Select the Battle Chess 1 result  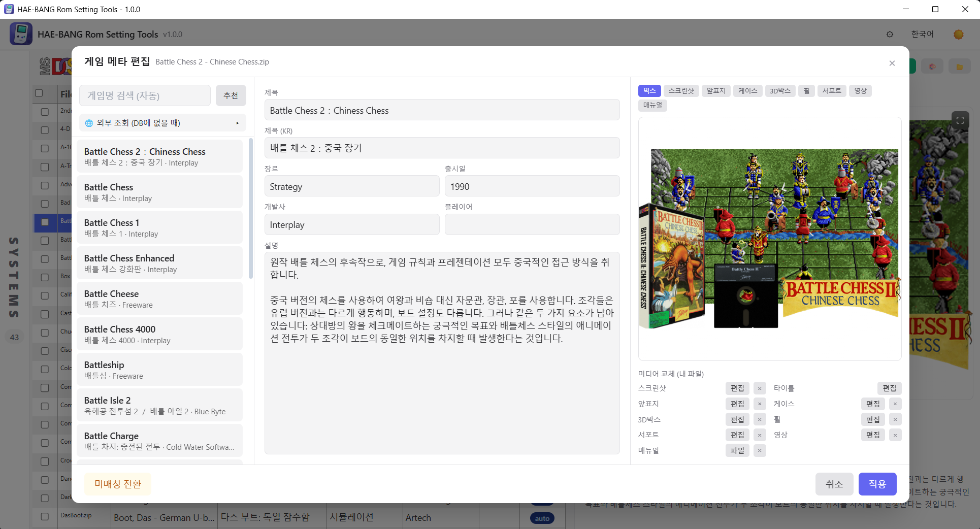tap(160, 227)
